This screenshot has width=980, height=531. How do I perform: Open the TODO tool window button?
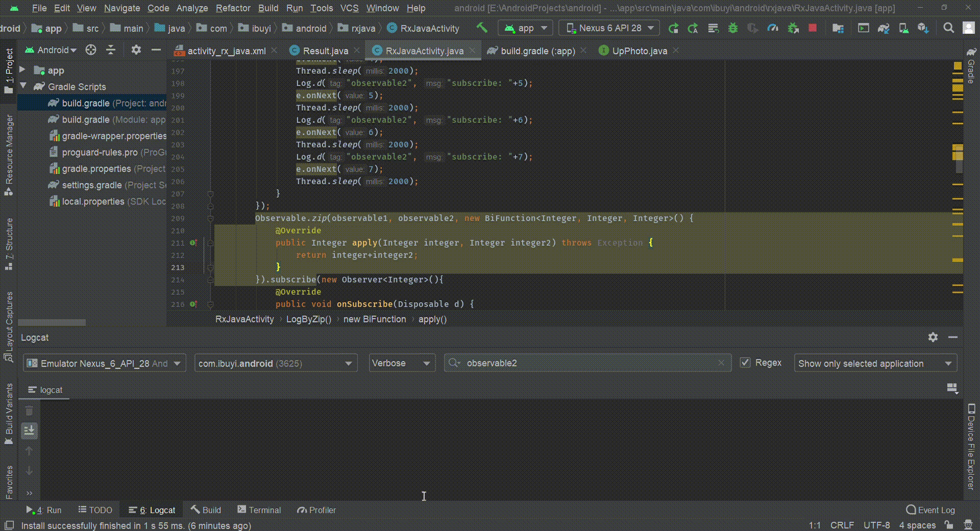pos(95,510)
